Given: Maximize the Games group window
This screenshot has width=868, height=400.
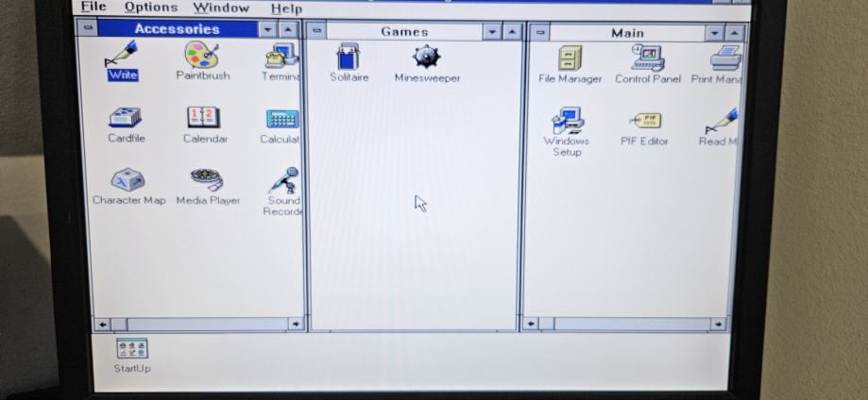Looking at the screenshot, I should (512, 32).
